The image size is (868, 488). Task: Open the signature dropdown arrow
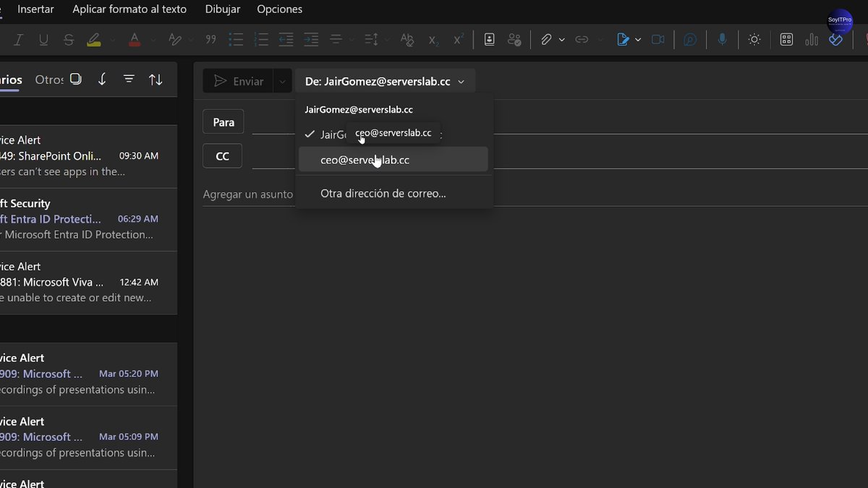point(638,40)
